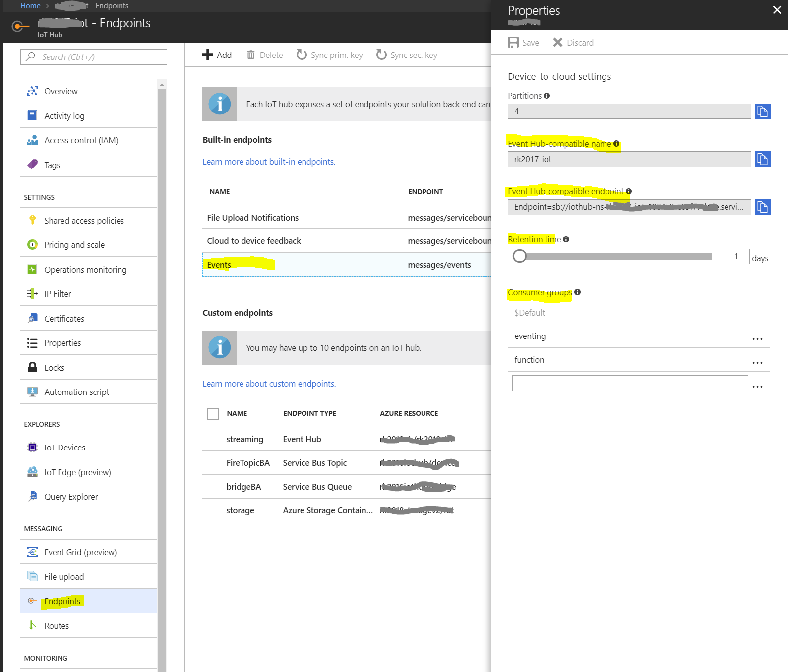Select the Cloud to device feedback row
788x672 pixels.
point(346,241)
